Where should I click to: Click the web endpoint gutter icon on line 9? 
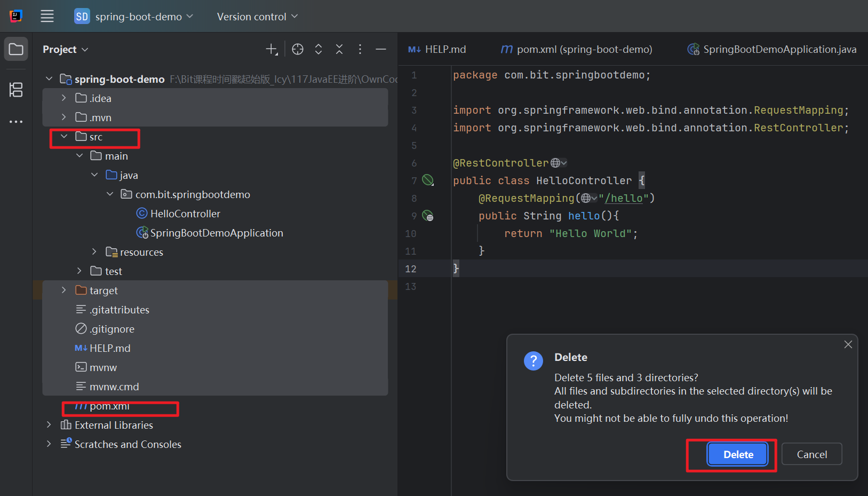[x=428, y=216]
